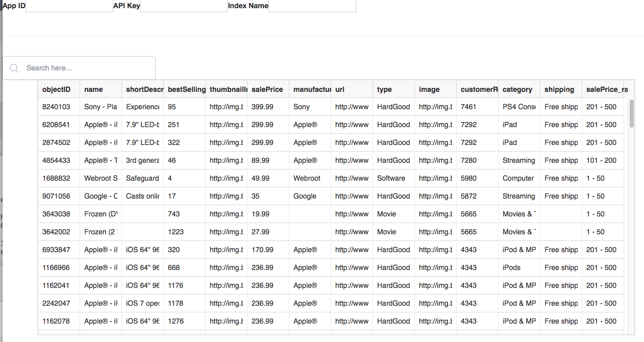Click the salePrice value 399.99
This screenshot has width=644, height=342.
(268, 107)
